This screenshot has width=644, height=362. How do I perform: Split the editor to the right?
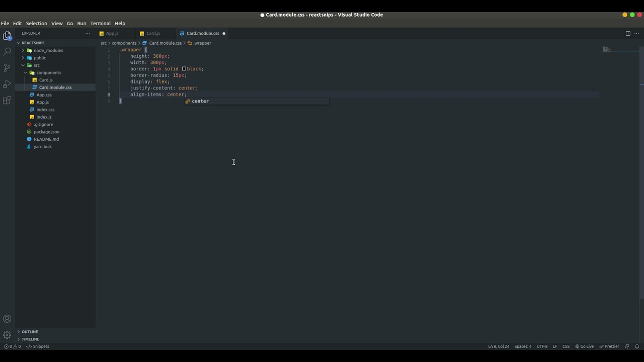coord(628,33)
